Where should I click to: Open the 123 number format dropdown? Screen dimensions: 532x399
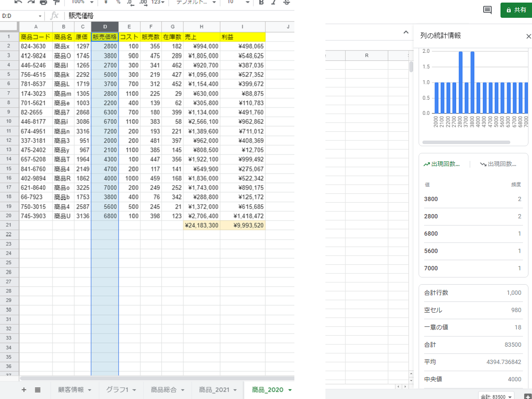pyautogui.click(x=158, y=2)
